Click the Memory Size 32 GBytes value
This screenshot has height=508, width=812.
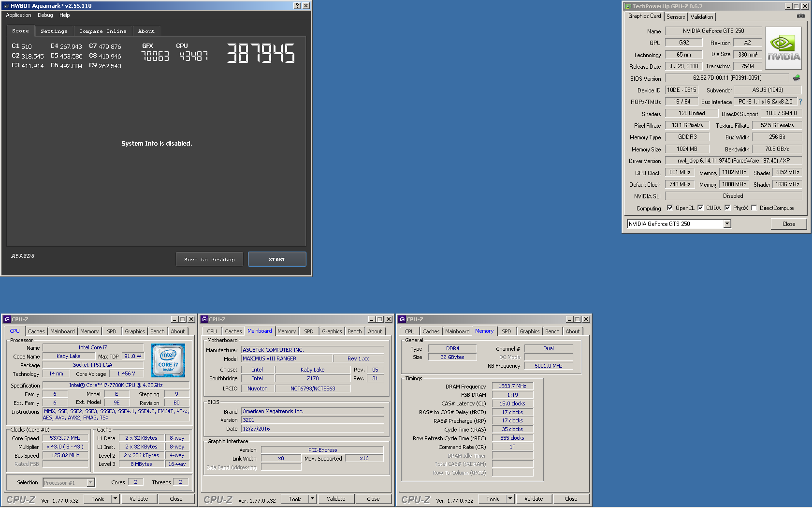[x=452, y=357]
